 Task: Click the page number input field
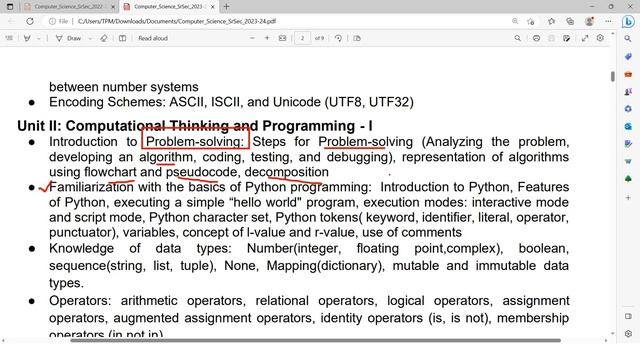click(x=302, y=38)
